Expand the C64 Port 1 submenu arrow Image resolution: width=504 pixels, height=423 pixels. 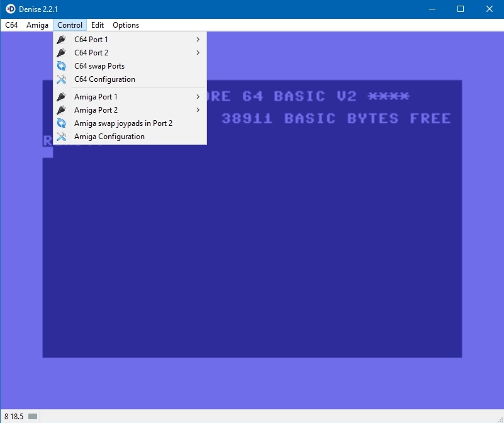point(198,40)
